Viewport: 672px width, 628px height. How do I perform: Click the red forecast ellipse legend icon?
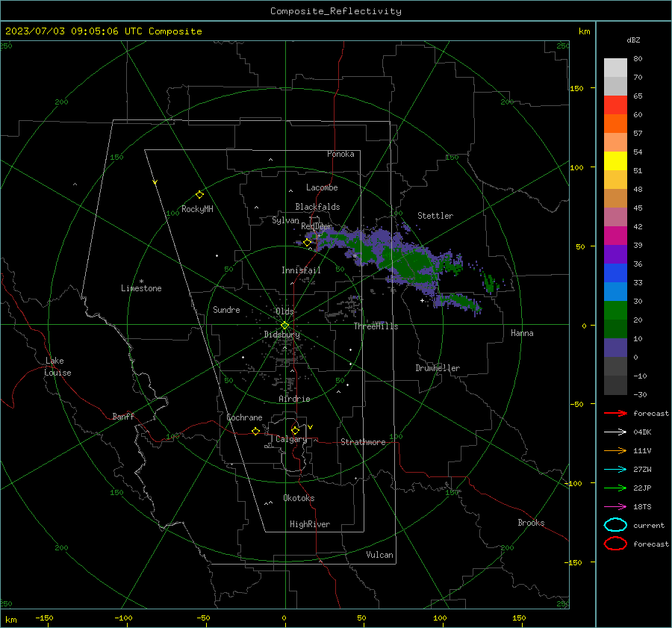pos(615,544)
